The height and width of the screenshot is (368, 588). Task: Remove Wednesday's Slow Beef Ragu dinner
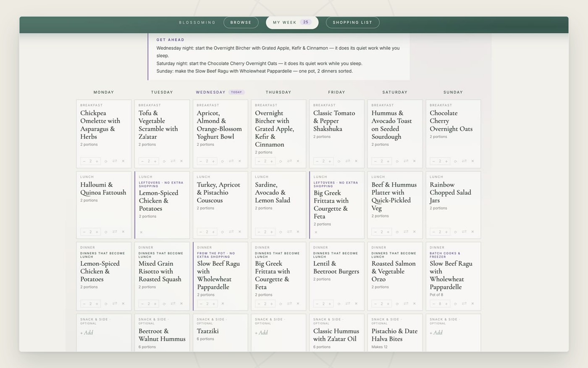tap(223, 304)
